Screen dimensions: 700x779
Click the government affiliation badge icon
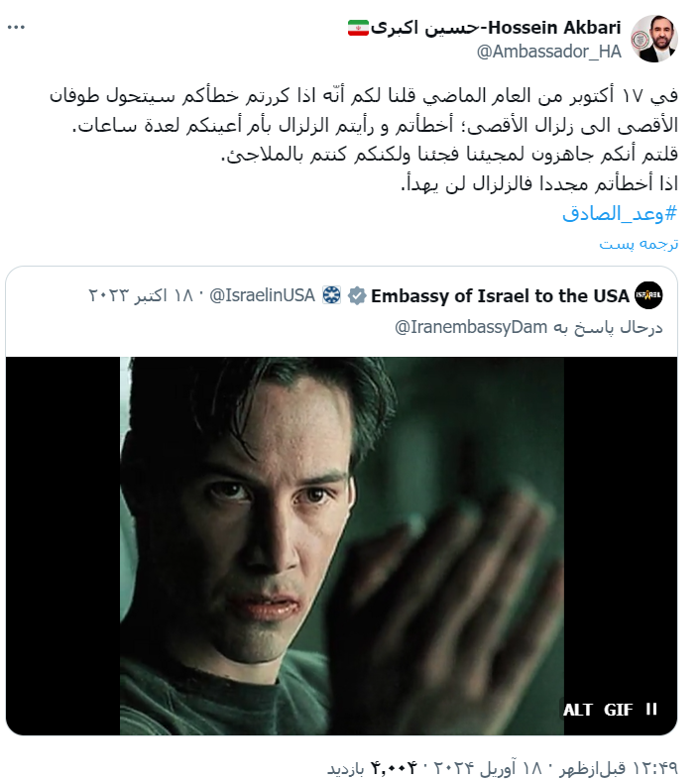[x=331, y=295]
